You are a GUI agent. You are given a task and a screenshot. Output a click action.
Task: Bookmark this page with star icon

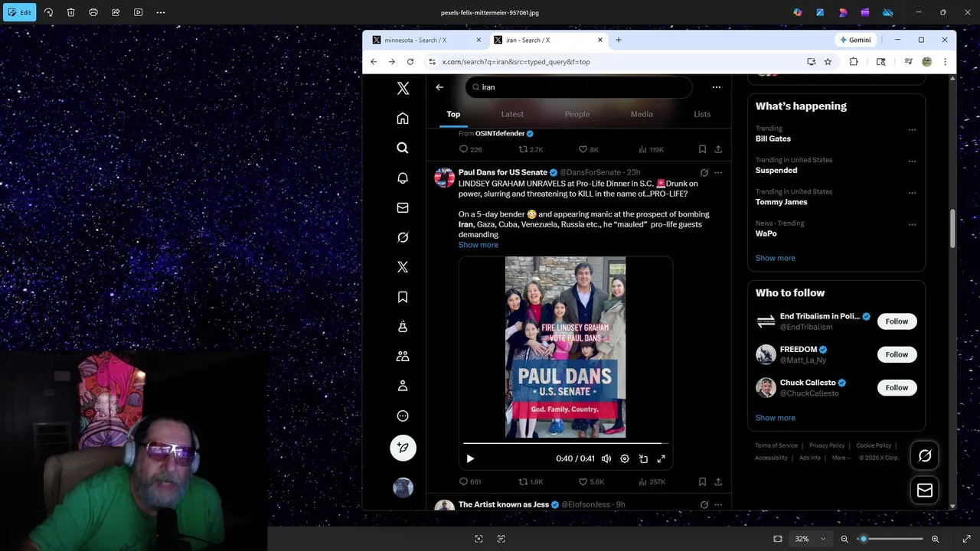(x=828, y=62)
